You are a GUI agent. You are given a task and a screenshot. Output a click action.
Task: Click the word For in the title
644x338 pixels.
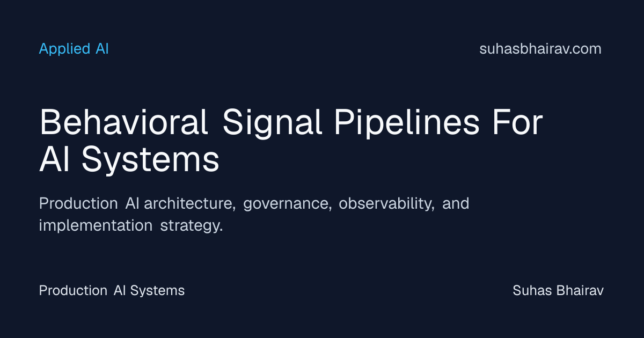[x=517, y=123]
